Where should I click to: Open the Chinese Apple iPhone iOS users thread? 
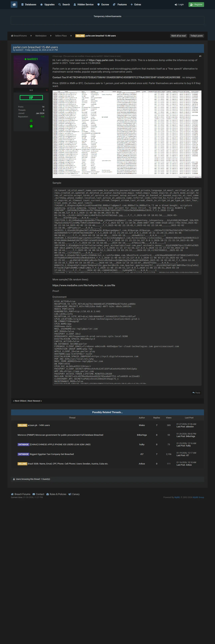tap(60, 445)
